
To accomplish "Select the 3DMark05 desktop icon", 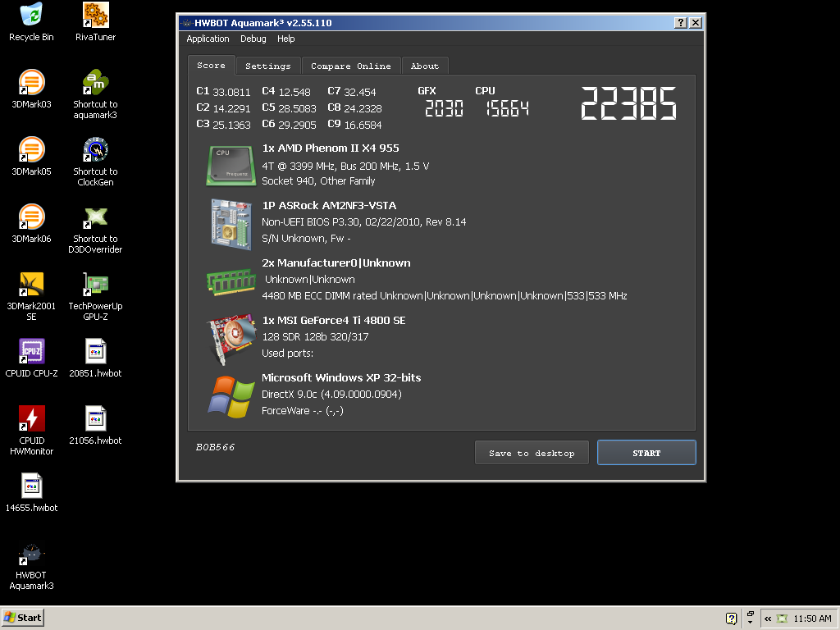I will [32, 157].
